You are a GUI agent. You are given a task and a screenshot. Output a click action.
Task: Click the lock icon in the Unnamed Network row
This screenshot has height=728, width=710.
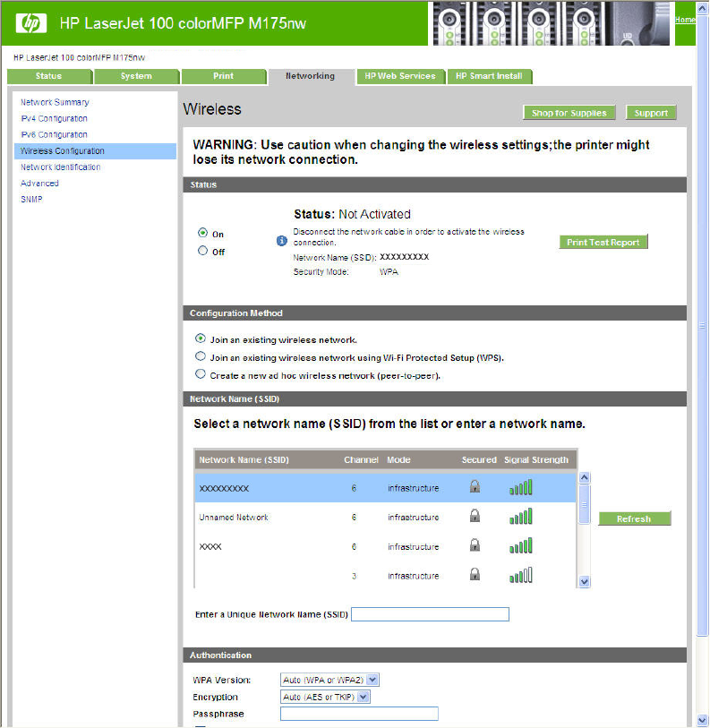pos(475,516)
